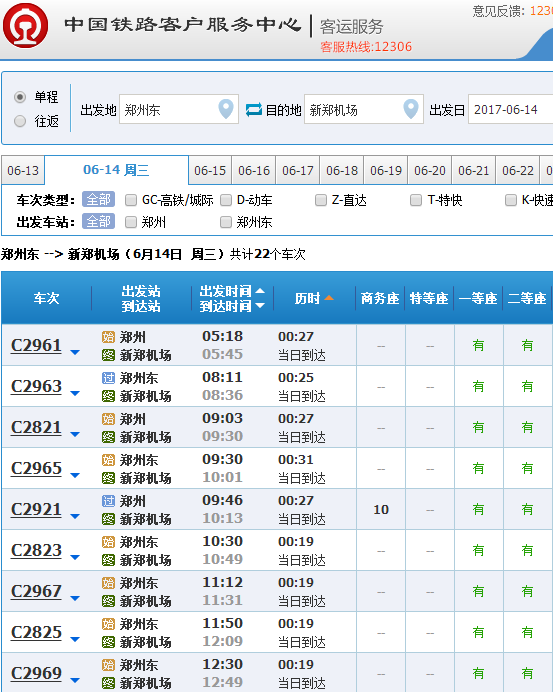Click the destination station location pin icon

click(x=411, y=109)
